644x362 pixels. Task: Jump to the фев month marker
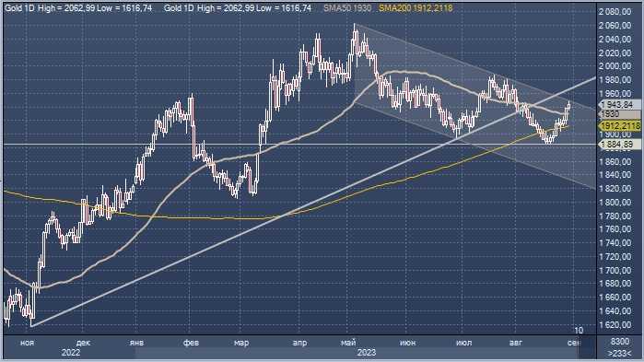(x=191, y=343)
